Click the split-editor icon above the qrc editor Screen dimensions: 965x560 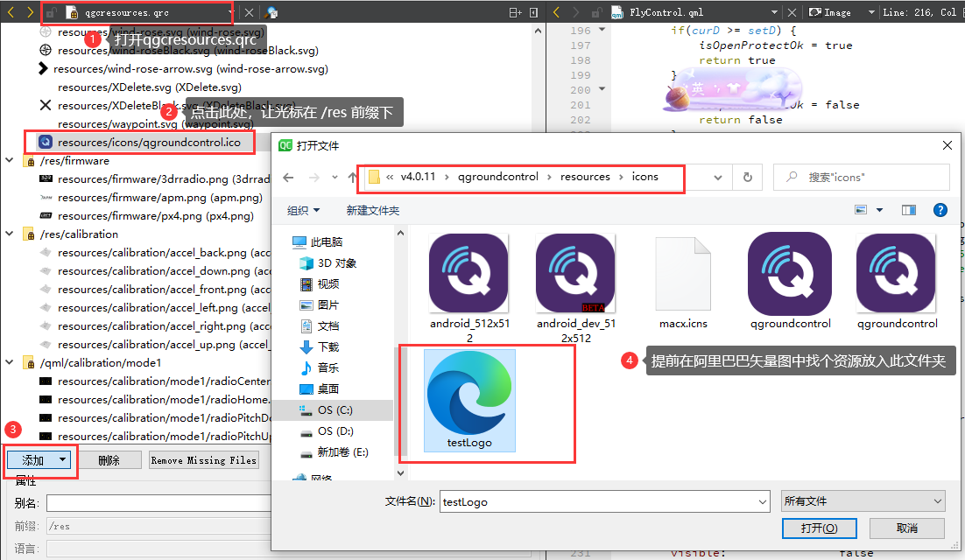click(x=515, y=12)
